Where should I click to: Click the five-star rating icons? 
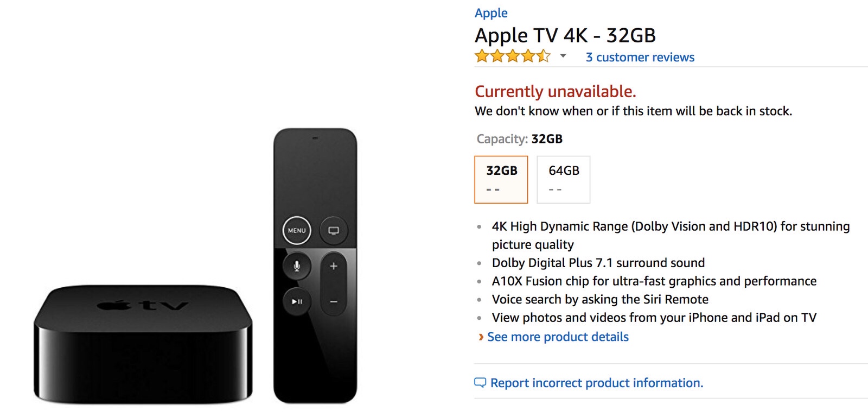[512, 56]
